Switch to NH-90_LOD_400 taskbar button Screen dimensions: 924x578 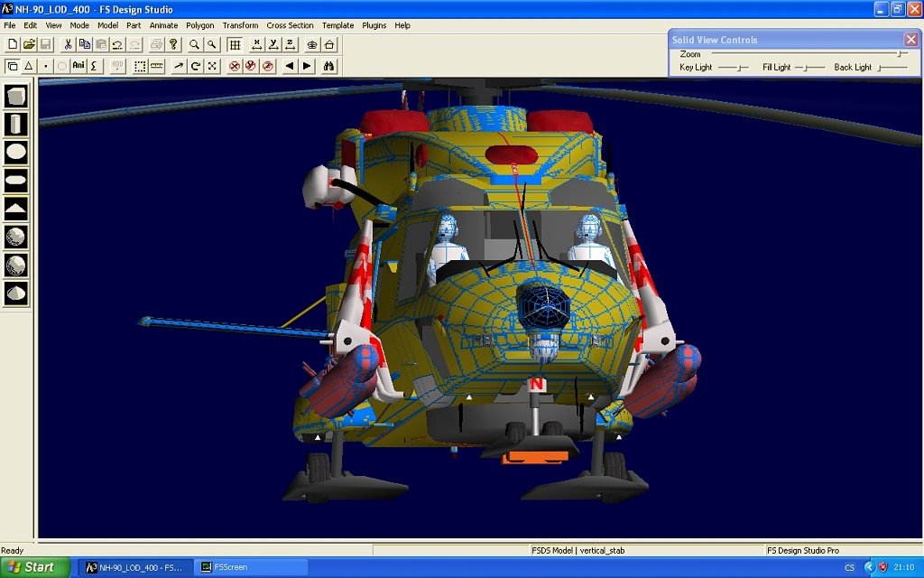click(135, 567)
